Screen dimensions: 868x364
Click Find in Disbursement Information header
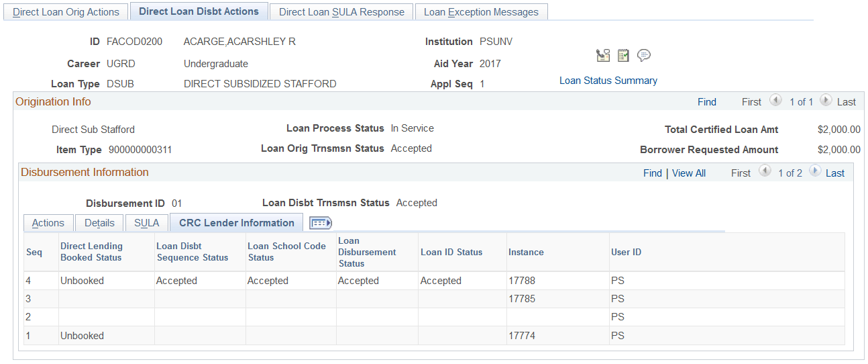[653, 173]
